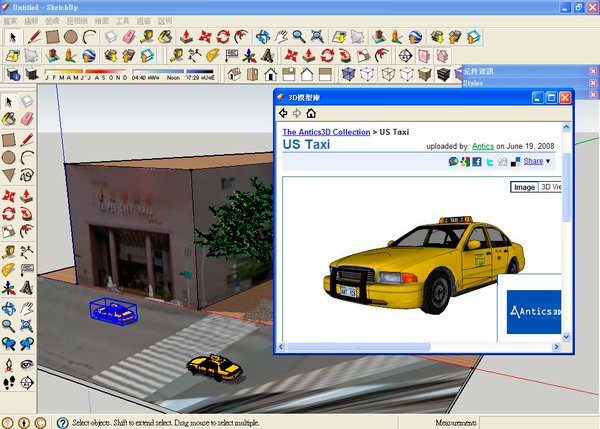Open the 照相機 (Camera) menu
This screenshot has width=600, height=429.
77,21
